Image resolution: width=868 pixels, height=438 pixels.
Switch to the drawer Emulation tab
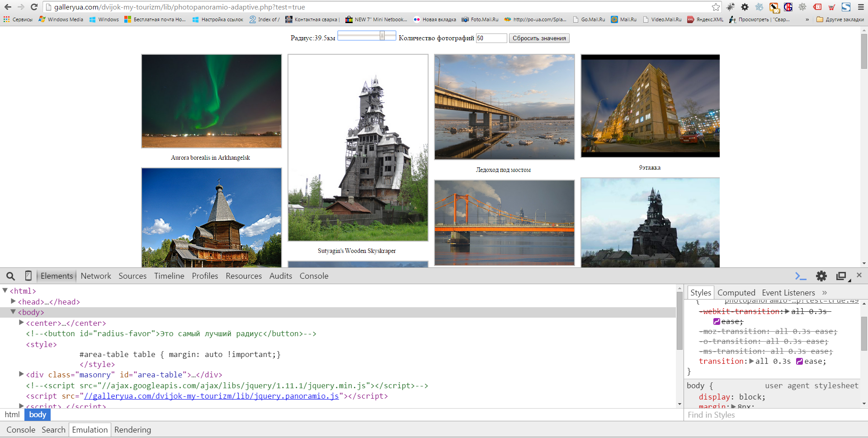[x=90, y=430]
